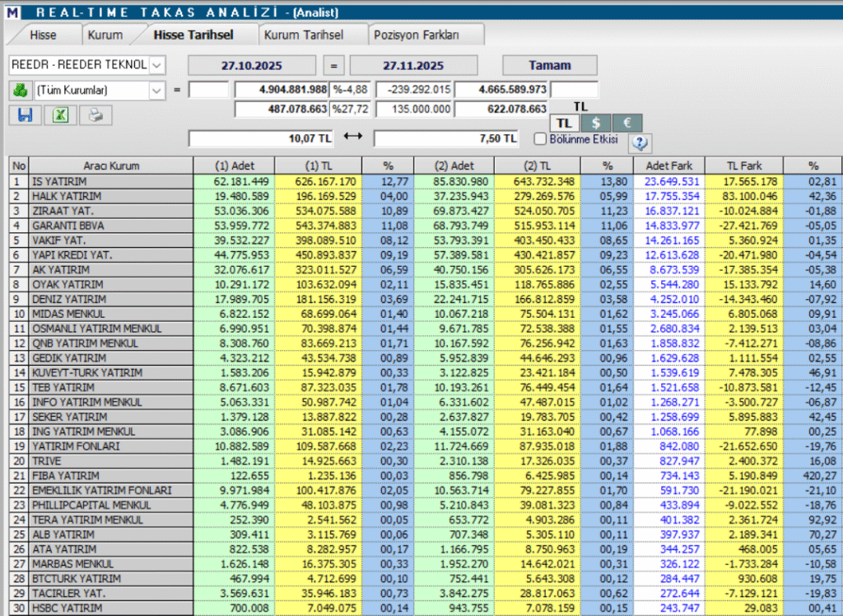Switch currency display to euros
Viewport: 843px width, 616px height.
click(626, 121)
